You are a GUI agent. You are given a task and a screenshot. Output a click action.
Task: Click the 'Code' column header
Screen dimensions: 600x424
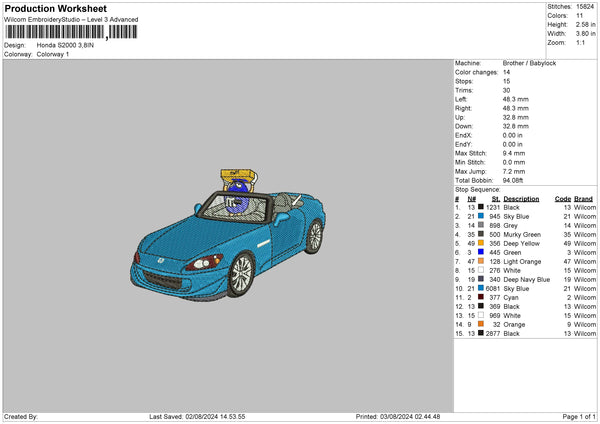pos(562,199)
